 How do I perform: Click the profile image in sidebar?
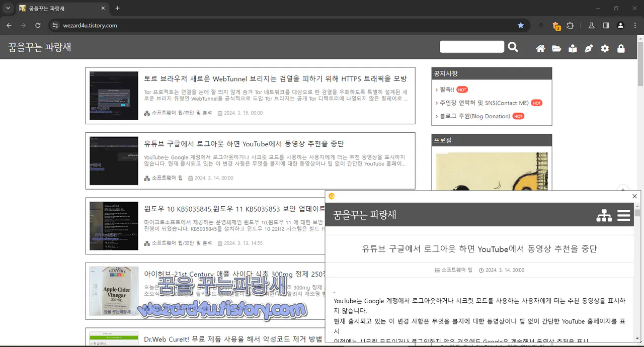[x=492, y=171]
